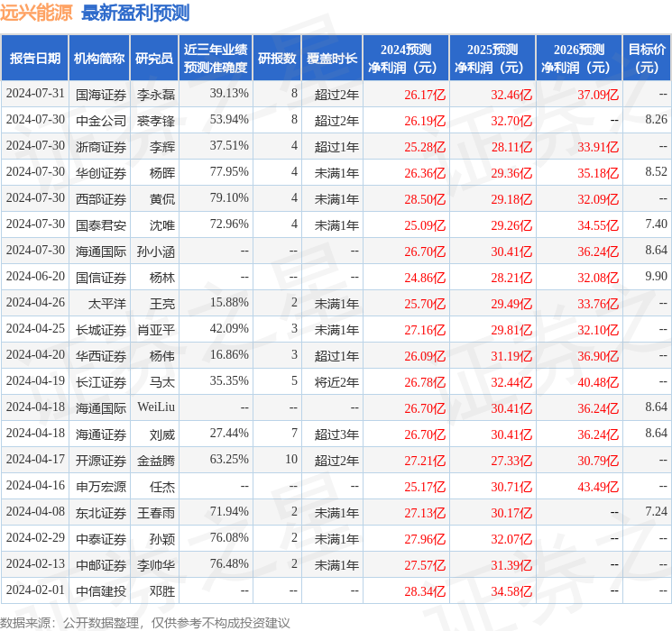Viewport: 672px width, 631px height.
Task: Click researcher name 孙小涵
Action: [x=156, y=251]
